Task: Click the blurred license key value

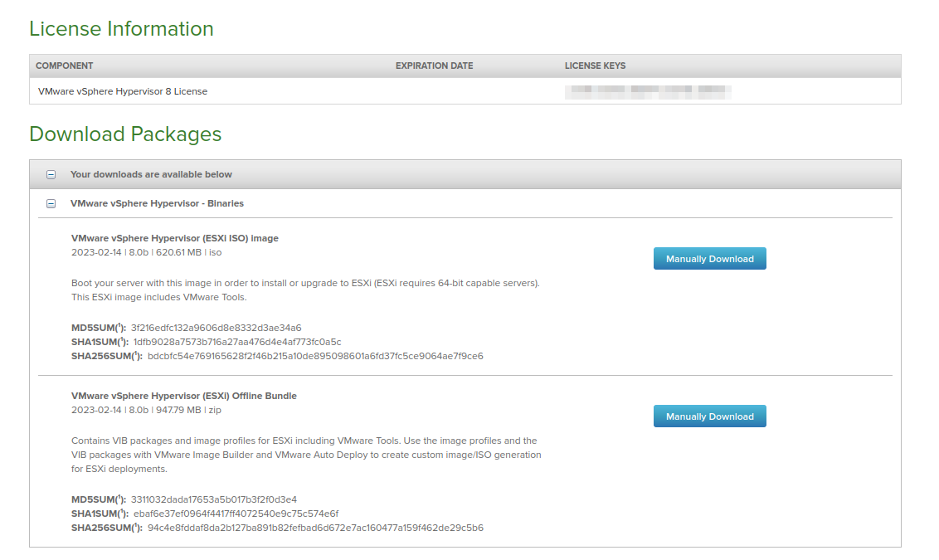Action: click(x=648, y=91)
